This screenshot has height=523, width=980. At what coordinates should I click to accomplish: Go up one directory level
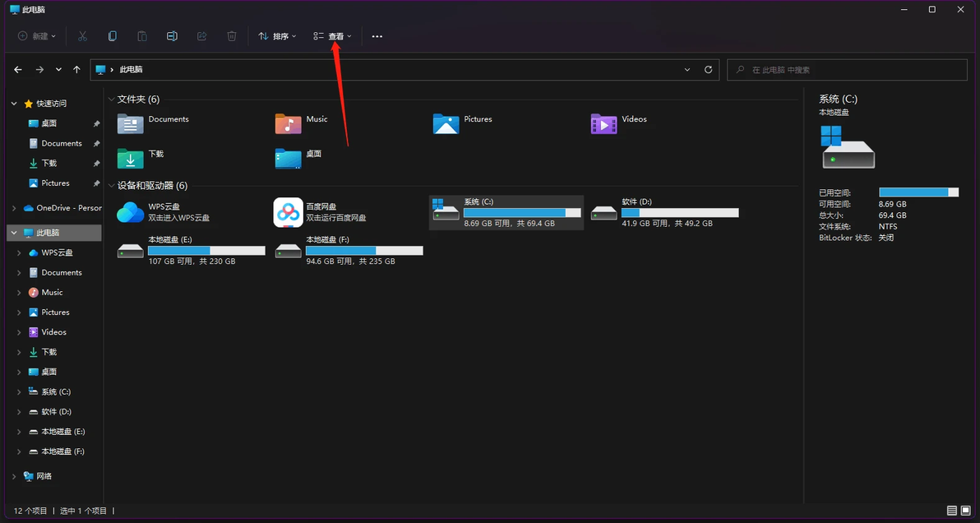click(x=77, y=69)
